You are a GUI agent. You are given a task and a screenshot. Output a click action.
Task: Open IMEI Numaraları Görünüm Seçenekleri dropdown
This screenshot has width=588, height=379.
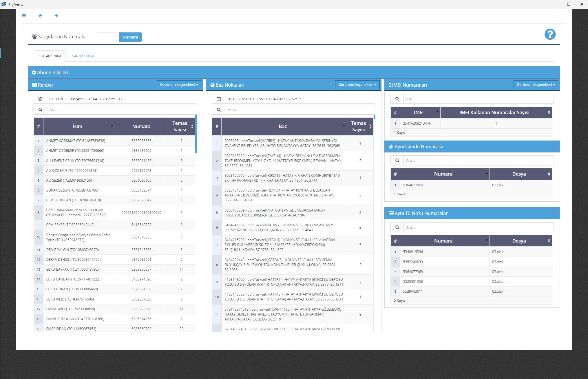click(536, 85)
